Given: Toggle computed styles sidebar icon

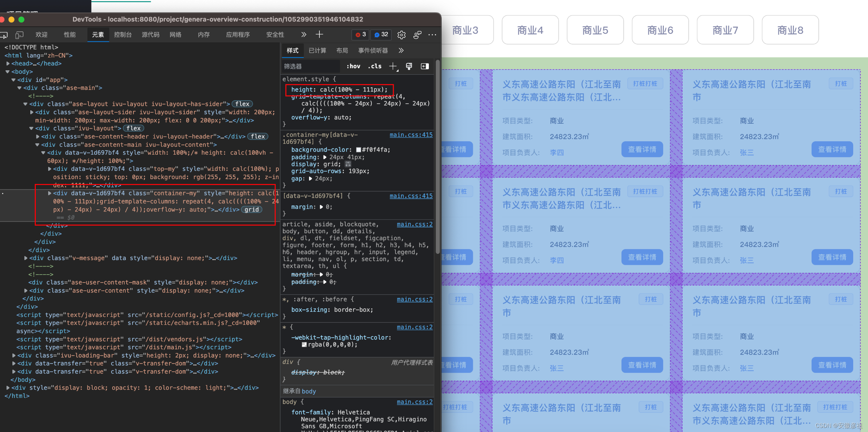Looking at the screenshot, I should point(425,66).
